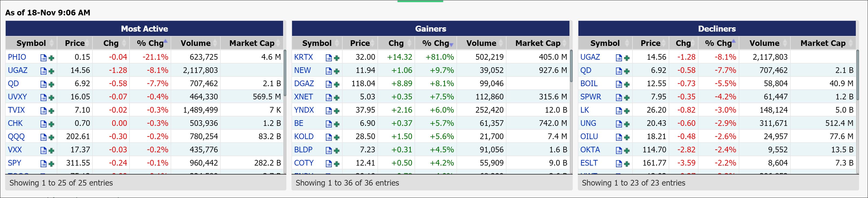Sort Gainers table by % Chg

pos(436,43)
